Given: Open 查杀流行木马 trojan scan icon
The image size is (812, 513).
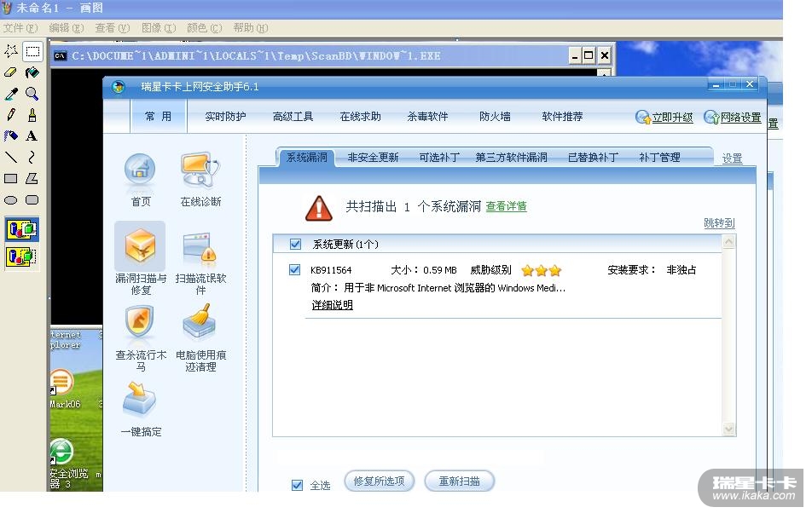Looking at the screenshot, I should tap(141, 338).
